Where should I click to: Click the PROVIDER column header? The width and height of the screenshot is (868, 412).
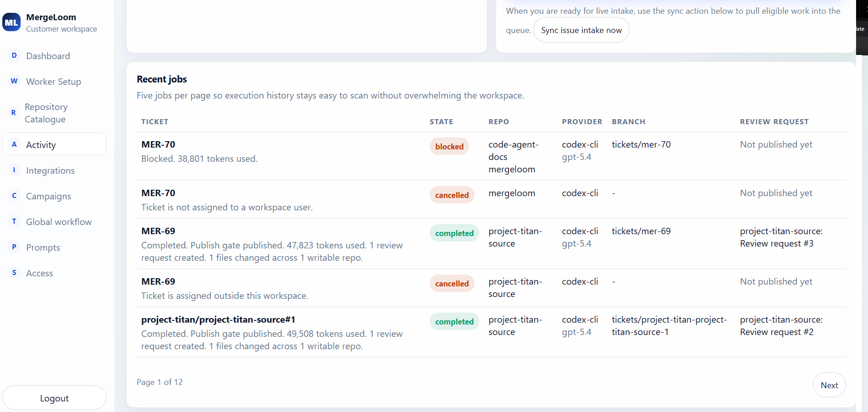click(582, 121)
